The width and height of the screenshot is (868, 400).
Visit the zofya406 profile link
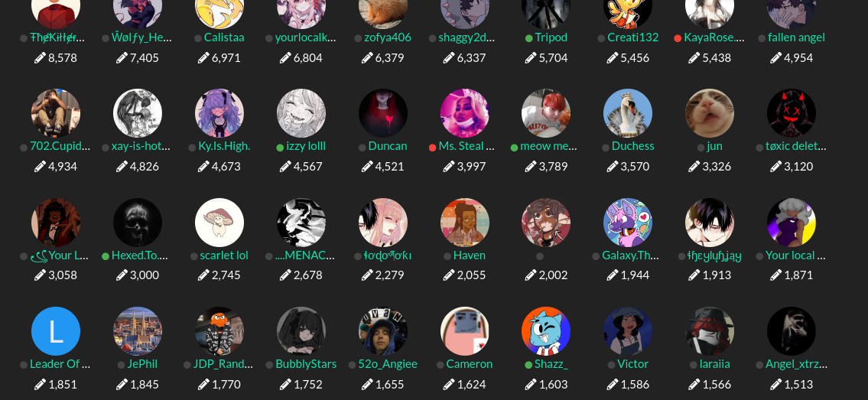click(388, 37)
